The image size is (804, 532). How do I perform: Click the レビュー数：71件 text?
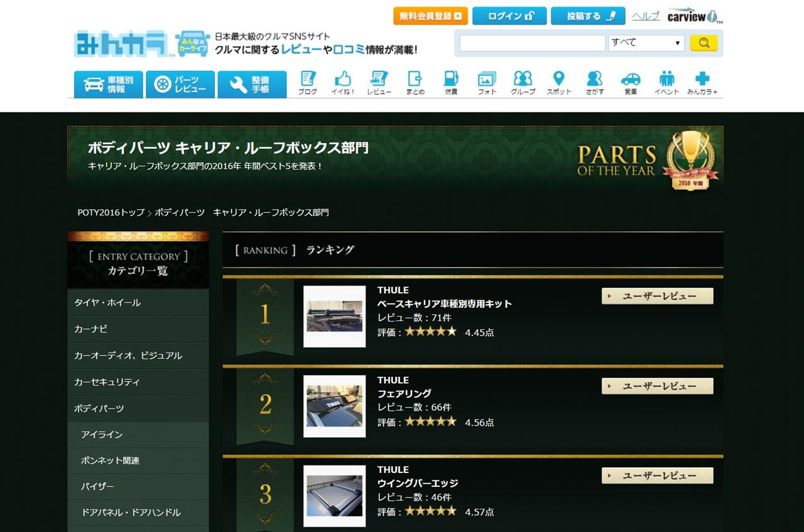[x=415, y=317]
